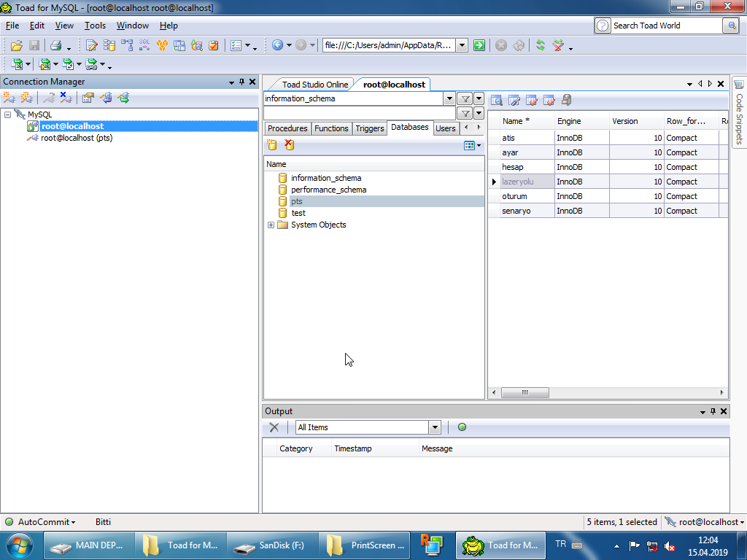Click the orange honeycomb icon in the toolbar
The image size is (747, 560).
coord(162,45)
